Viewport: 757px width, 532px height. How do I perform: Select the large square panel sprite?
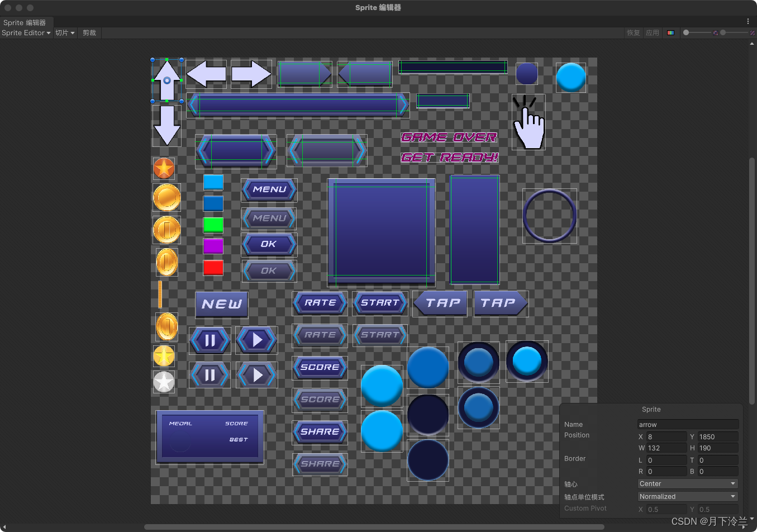pos(382,232)
